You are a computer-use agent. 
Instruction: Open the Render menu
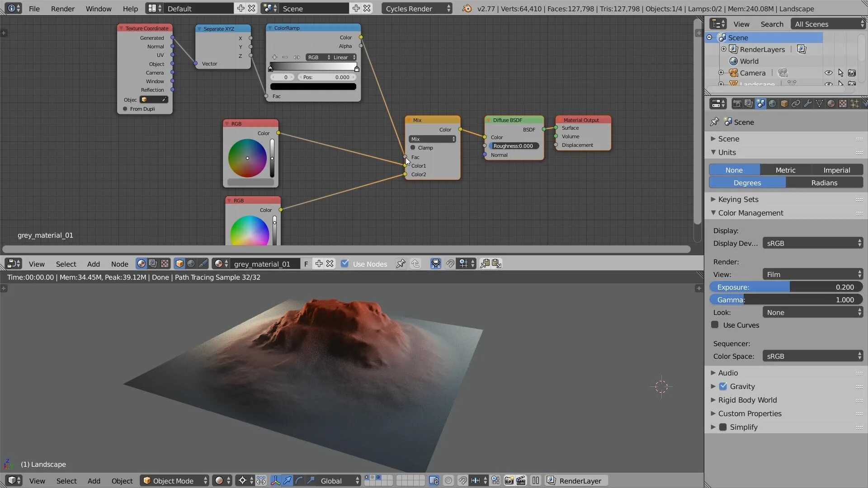coord(63,9)
